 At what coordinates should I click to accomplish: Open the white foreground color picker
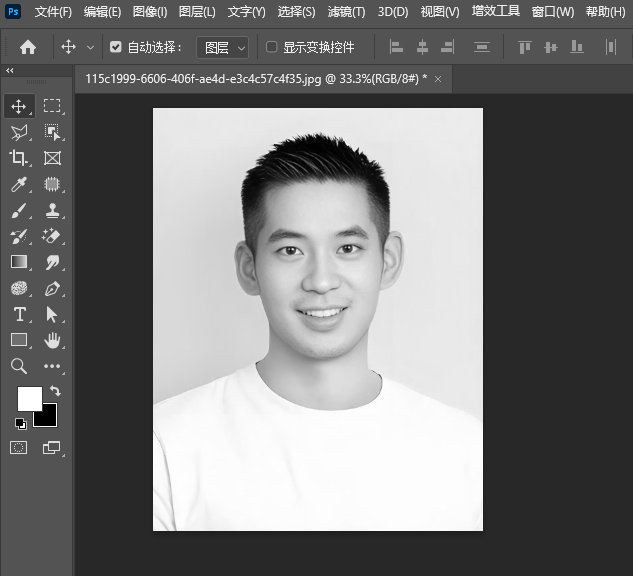tap(29, 398)
